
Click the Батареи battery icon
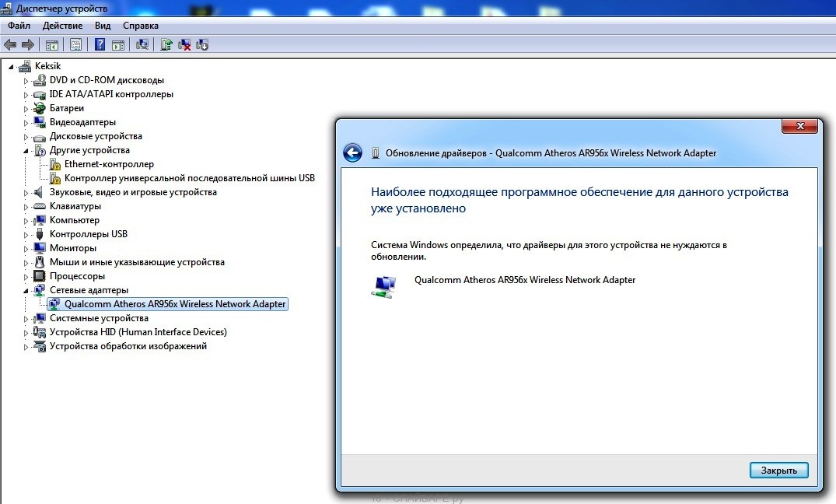pyautogui.click(x=40, y=108)
